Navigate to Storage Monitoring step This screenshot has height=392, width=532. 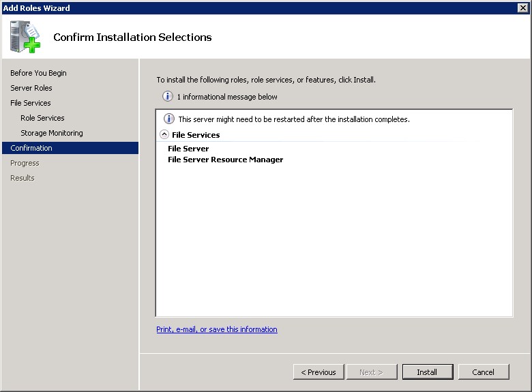coord(52,133)
